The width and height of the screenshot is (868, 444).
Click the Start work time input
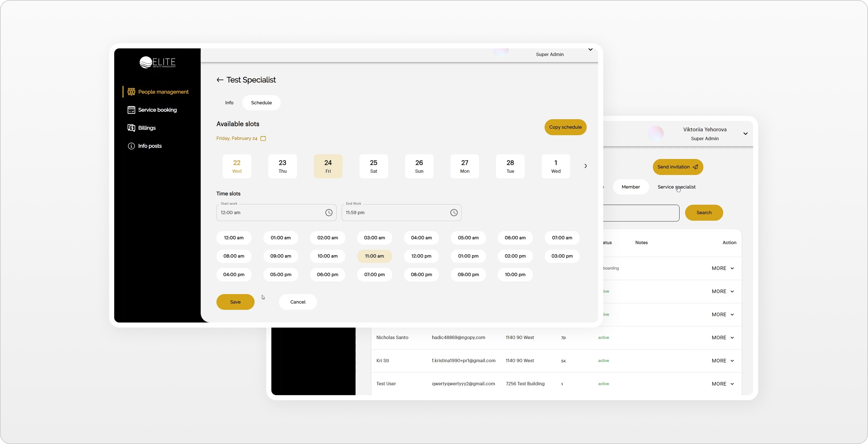(276, 213)
